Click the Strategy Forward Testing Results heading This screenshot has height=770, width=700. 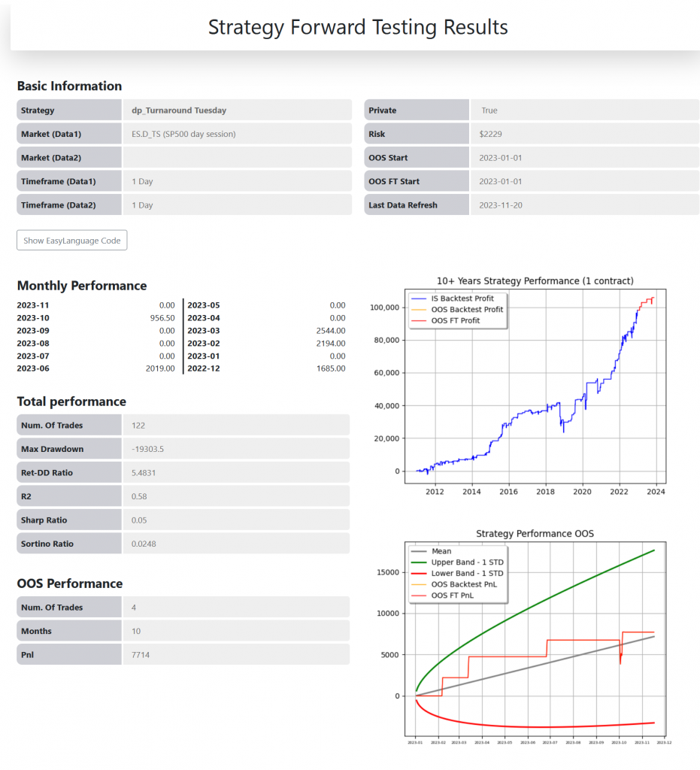click(x=358, y=28)
